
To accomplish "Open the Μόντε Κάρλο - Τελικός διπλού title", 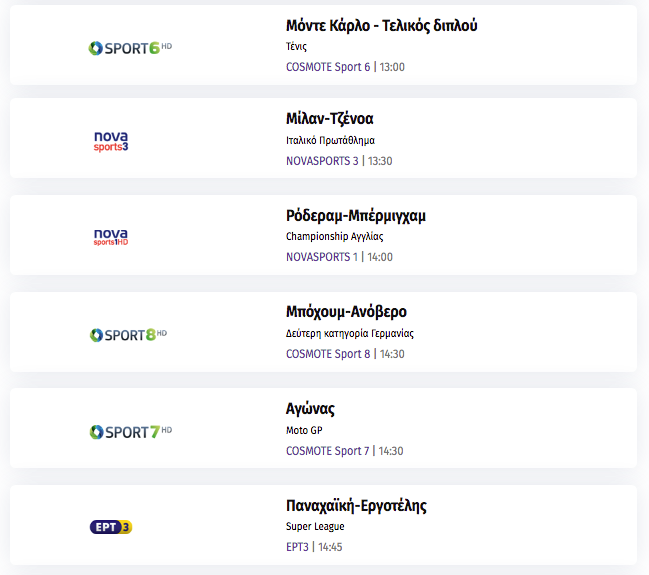I will pos(381,26).
